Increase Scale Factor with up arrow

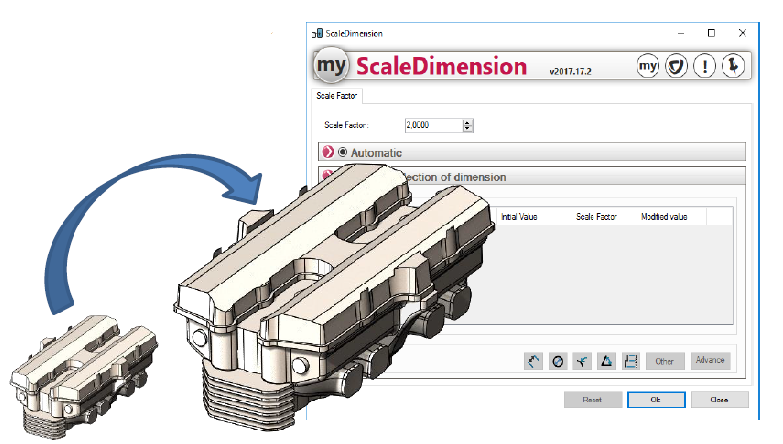click(467, 122)
